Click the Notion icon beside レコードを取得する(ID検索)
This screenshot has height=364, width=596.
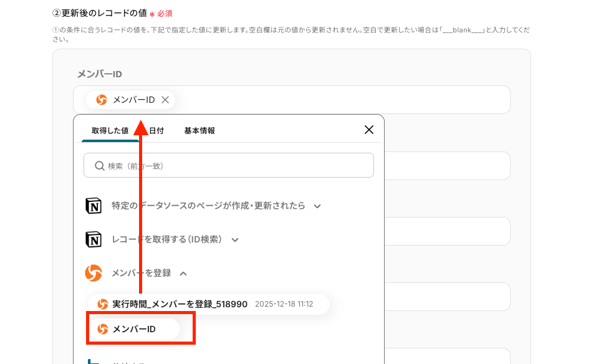pos(94,239)
